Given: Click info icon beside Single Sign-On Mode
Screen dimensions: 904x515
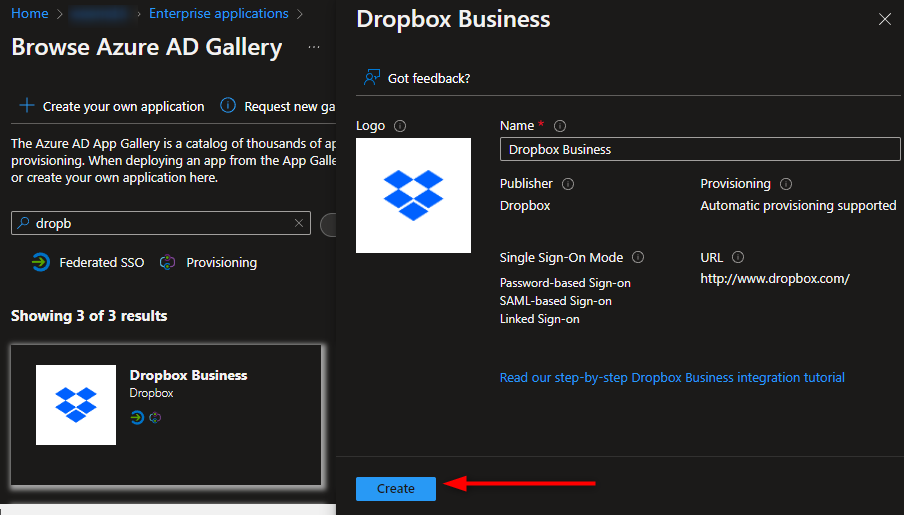Looking at the screenshot, I should pyautogui.click(x=638, y=258).
